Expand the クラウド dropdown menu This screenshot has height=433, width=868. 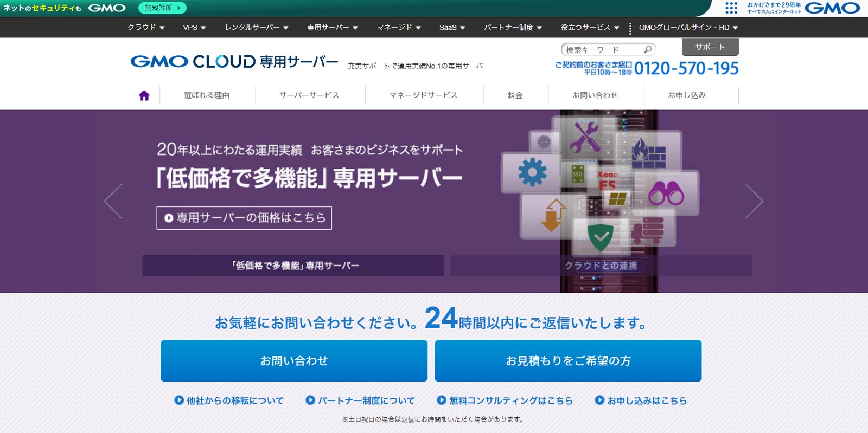tap(146, 27)
